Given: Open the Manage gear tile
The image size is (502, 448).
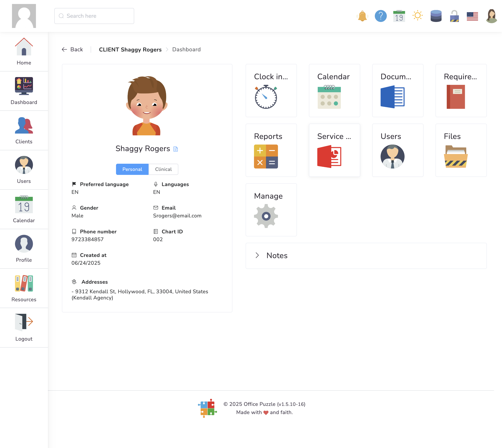Looking at the screenshot, I should tap(271, 210).
